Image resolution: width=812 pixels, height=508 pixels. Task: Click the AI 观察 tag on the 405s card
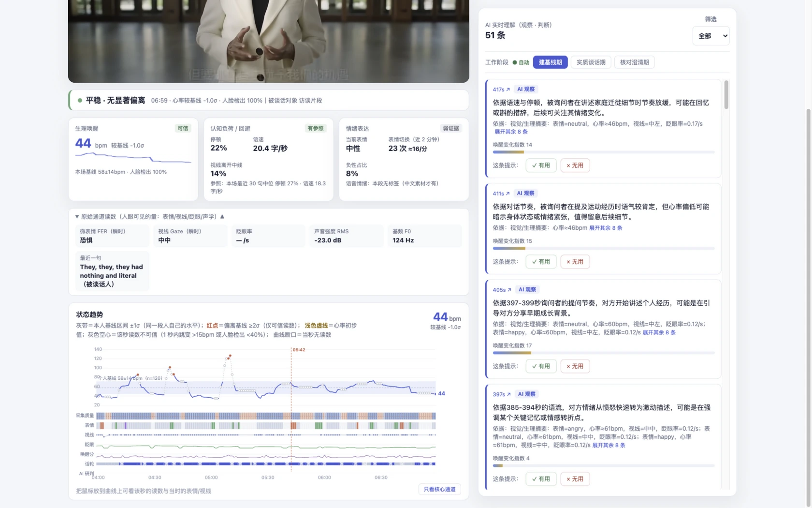pyautogui.click(x=527, y=290)
